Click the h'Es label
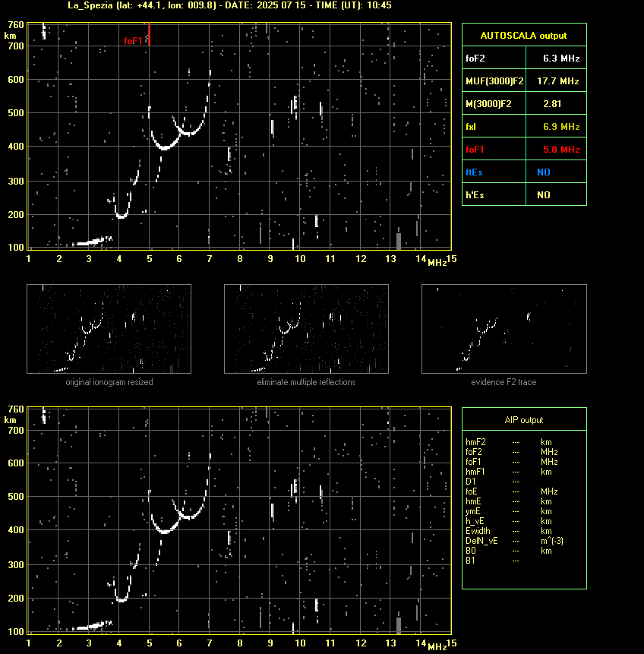644x654 pixels. (x=474, y=194)
